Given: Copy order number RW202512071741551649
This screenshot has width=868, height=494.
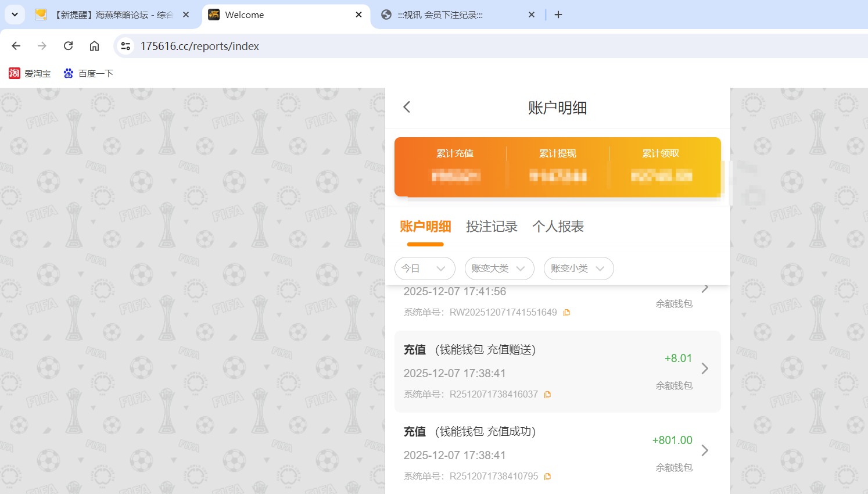Looking at the screenshot, I should 566,312.
